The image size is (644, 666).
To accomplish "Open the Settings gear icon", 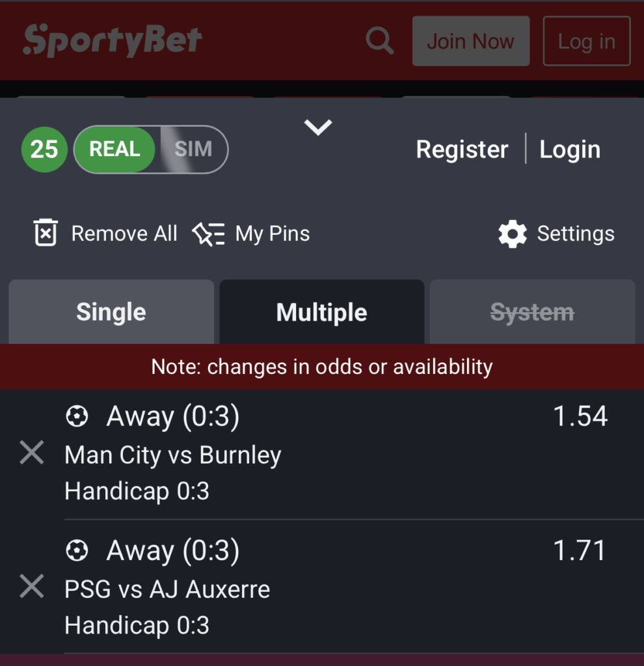I will click(x=513, y=233).
